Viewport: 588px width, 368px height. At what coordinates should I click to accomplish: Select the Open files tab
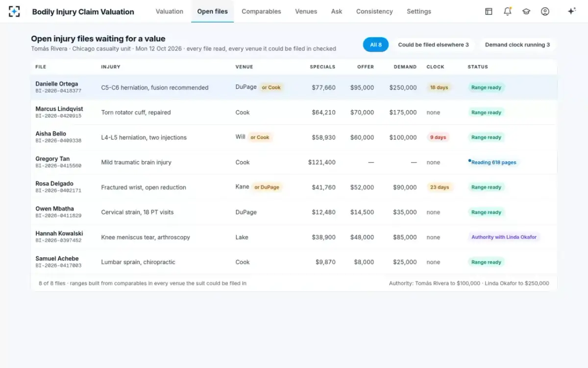coord(213,11)
